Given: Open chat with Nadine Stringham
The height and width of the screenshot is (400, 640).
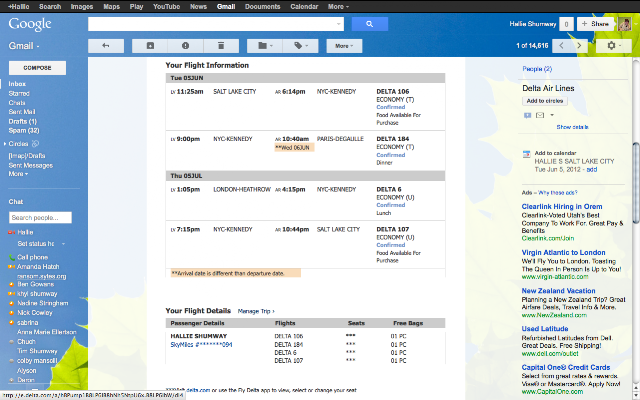Looking at the screenshot, I should [42, 303].
